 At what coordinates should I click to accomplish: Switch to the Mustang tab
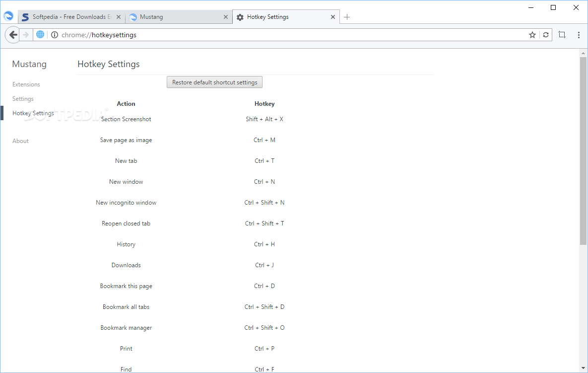179,17
